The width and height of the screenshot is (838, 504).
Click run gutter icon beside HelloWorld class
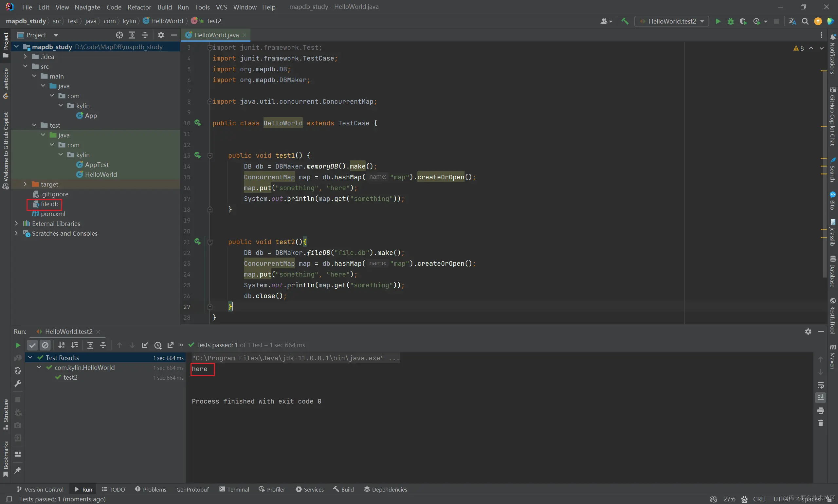[198, 123]
